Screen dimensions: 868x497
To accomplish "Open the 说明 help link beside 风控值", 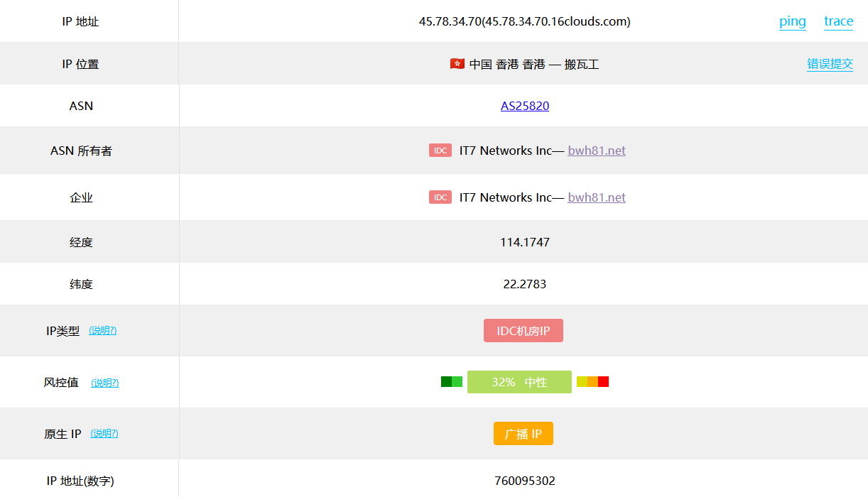I will click(x=104, y=383).
